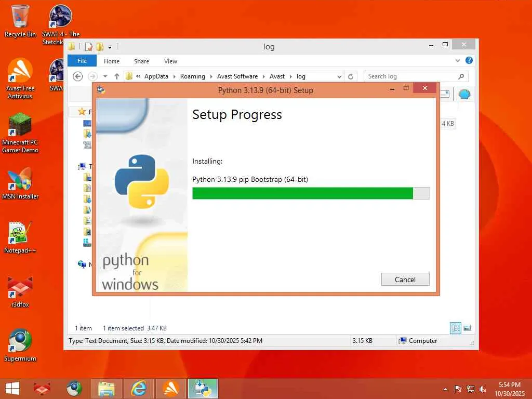Open Avast from the taskbar
Viewport: 532px width, 399px height.
click(x=171, y=389)
